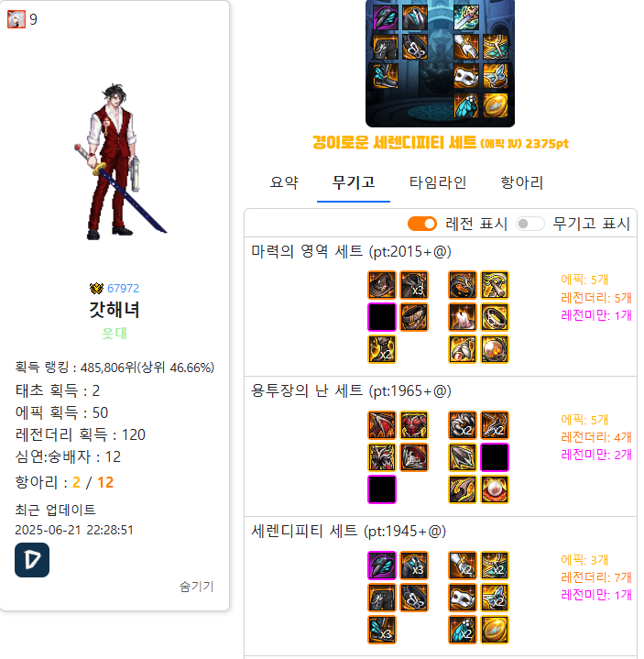Select the white mask icon in 세렌디피티 set

click(463, 598)
